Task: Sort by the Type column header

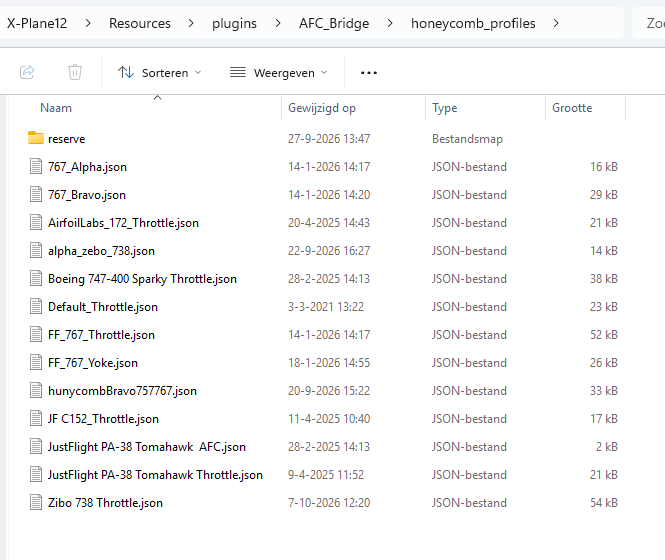Action: click(x=444, y=108)
